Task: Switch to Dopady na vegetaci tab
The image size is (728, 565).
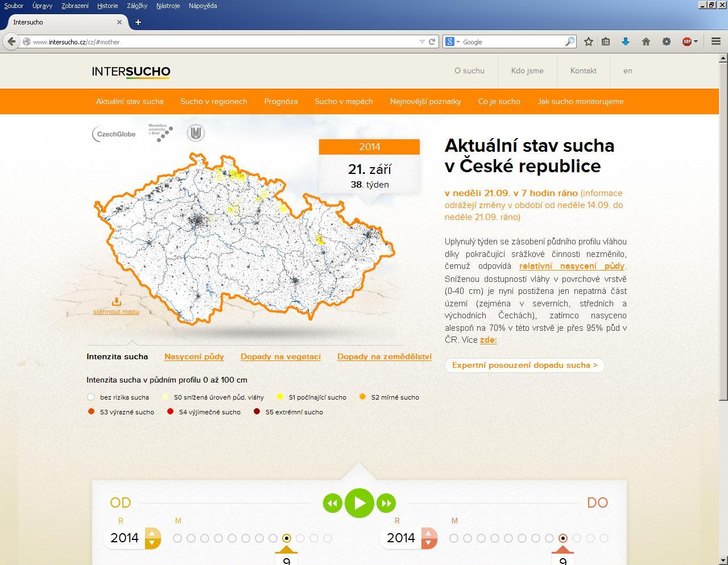Action: pos(280,357)
